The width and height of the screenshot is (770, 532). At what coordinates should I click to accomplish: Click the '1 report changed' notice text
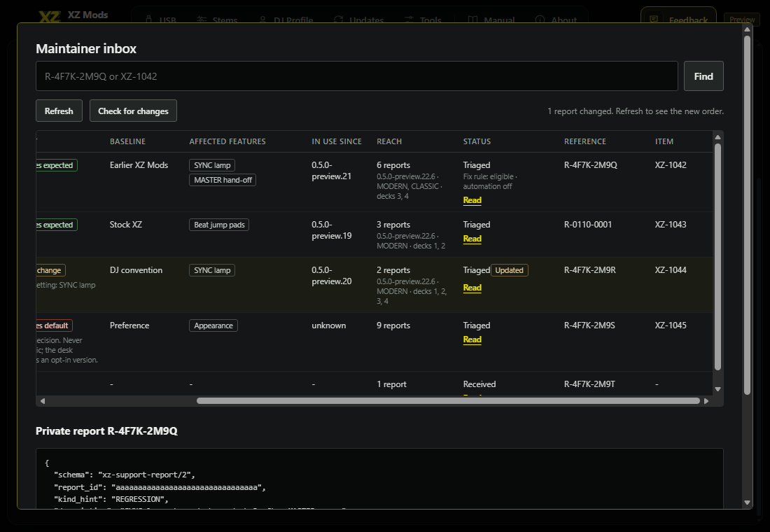pos(636,111)
